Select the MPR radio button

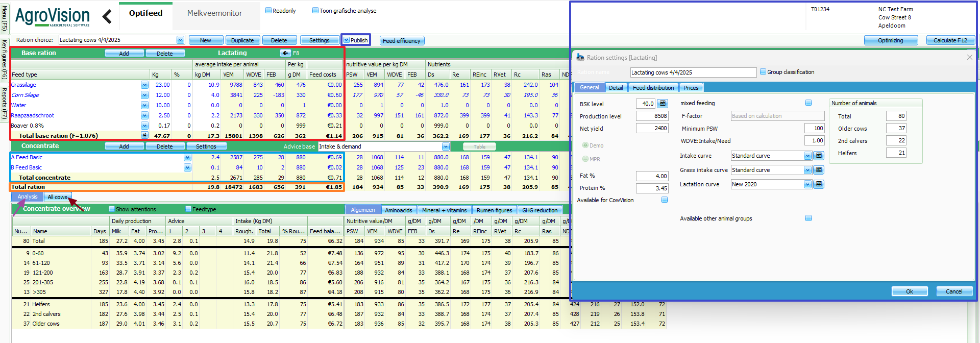(585, 159)
